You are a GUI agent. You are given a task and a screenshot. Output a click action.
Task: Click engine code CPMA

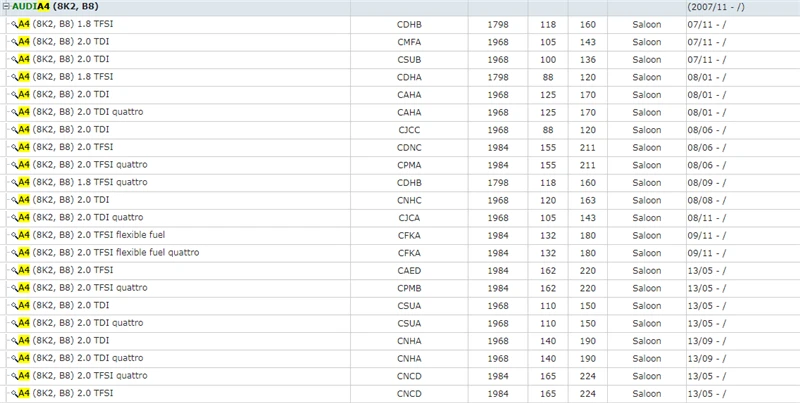click(x=409, y=165)
